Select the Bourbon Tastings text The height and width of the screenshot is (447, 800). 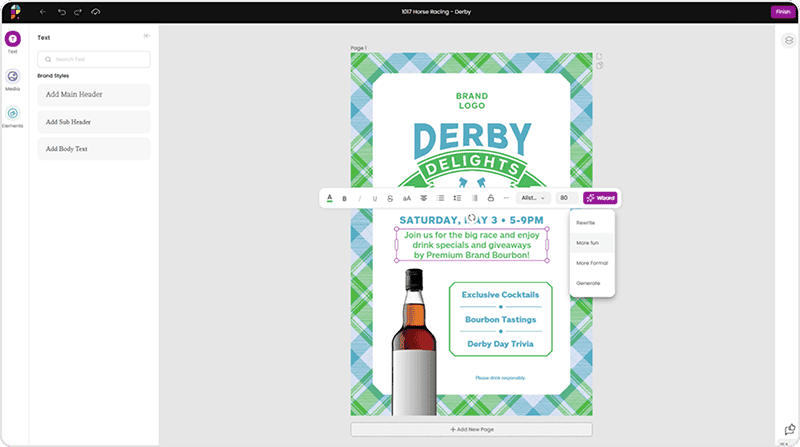click(501, 319)
